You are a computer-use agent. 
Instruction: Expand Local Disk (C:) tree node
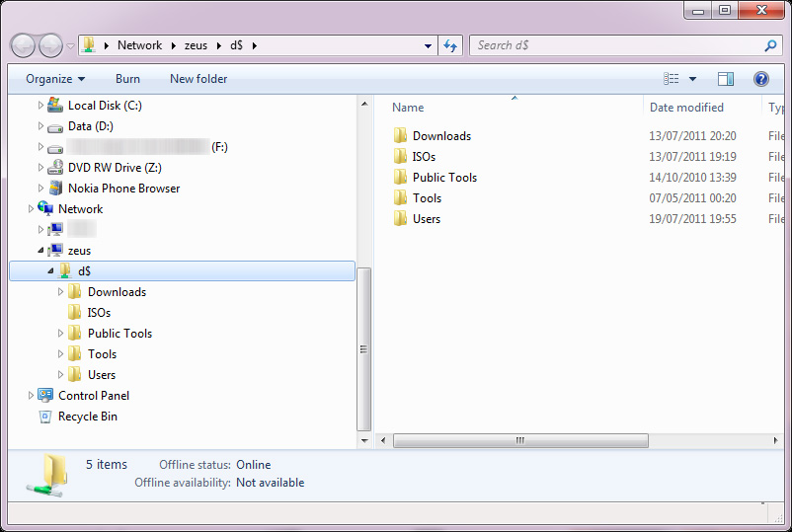(x=40, y=105)
